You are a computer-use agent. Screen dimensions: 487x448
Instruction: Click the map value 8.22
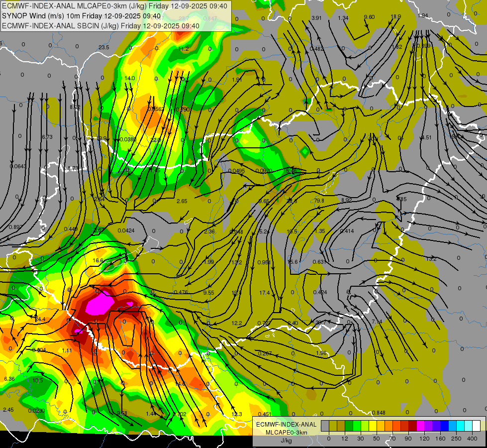75,107
